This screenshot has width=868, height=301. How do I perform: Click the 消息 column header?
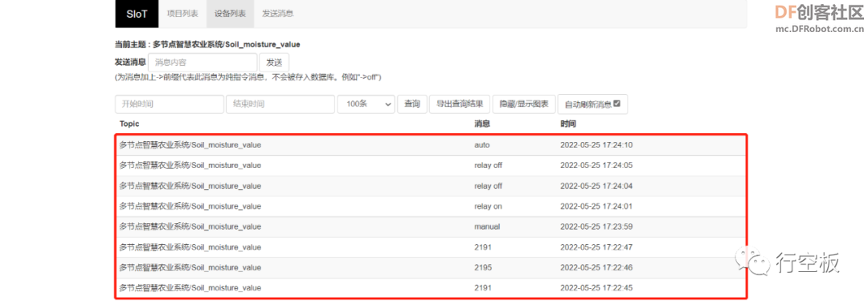tap(482, 124)
